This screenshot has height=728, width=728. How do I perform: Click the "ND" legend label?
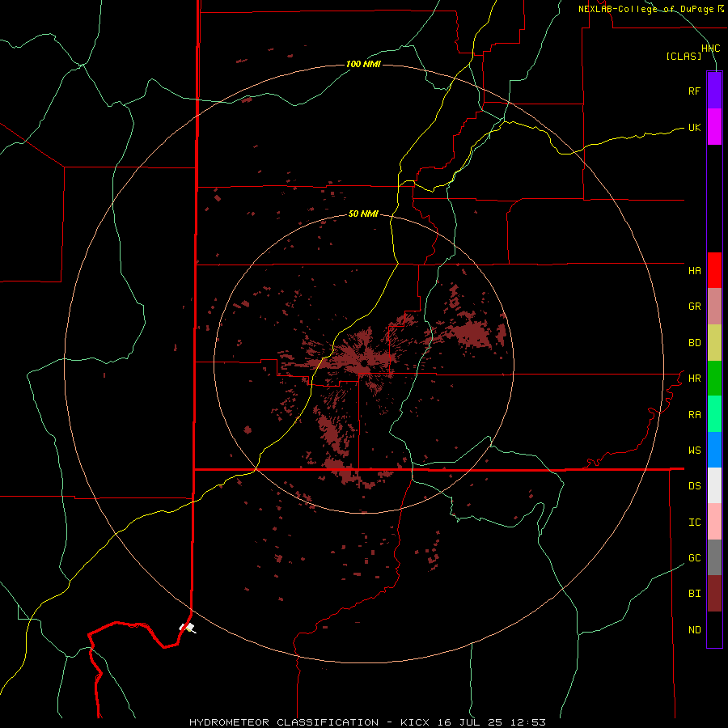(x=694, y=629)
